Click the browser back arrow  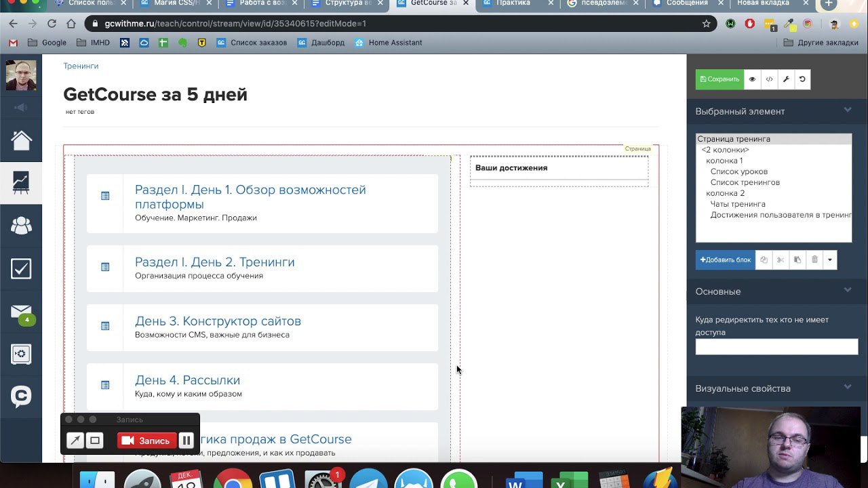pyautogui.click(x=13, y=24)
